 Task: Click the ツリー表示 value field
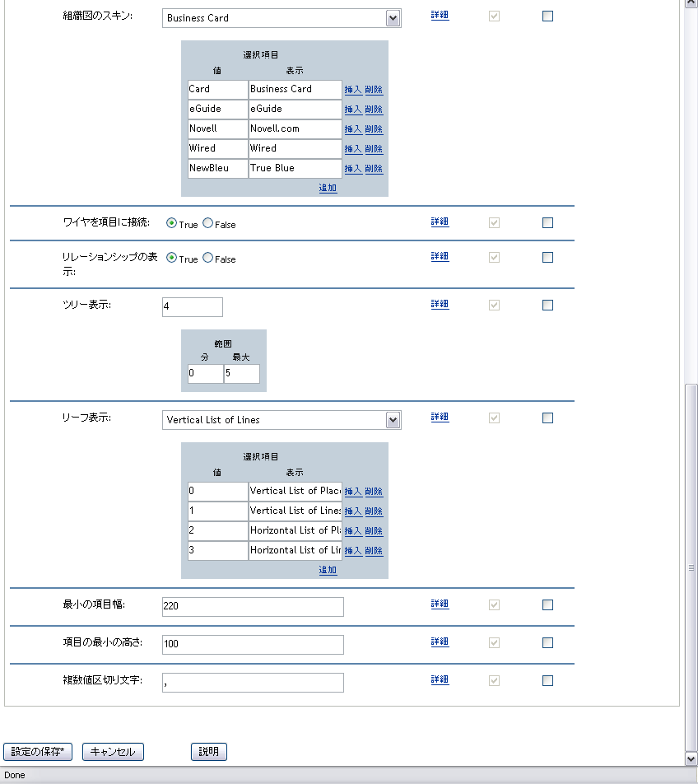click(193, 307)
